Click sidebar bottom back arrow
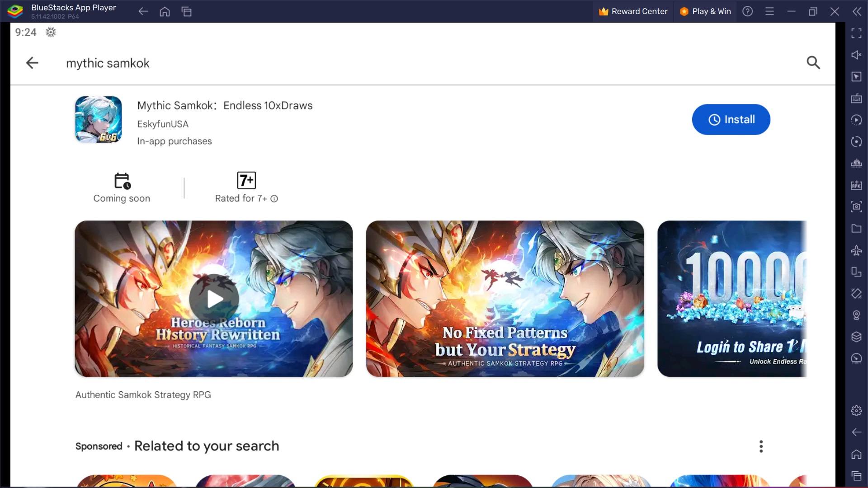868x488 pixels. [x=856, y=432]
